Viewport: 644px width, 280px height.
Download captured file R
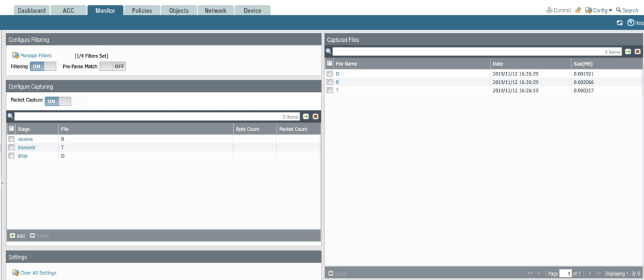click(337, 82)
